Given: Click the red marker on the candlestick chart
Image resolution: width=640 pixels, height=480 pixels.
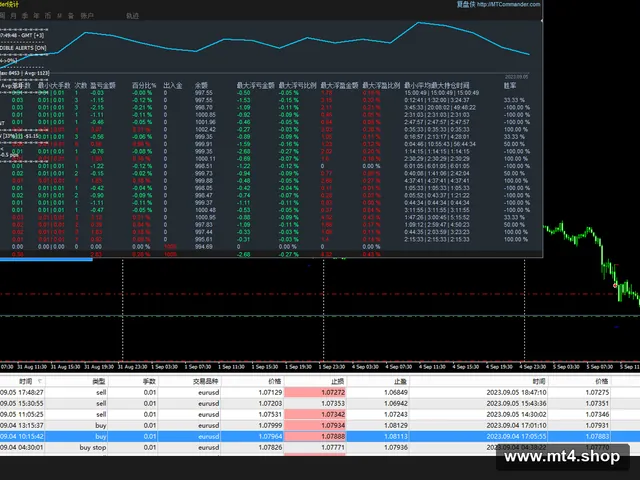Looking at the screenshot, I should 615,285.
